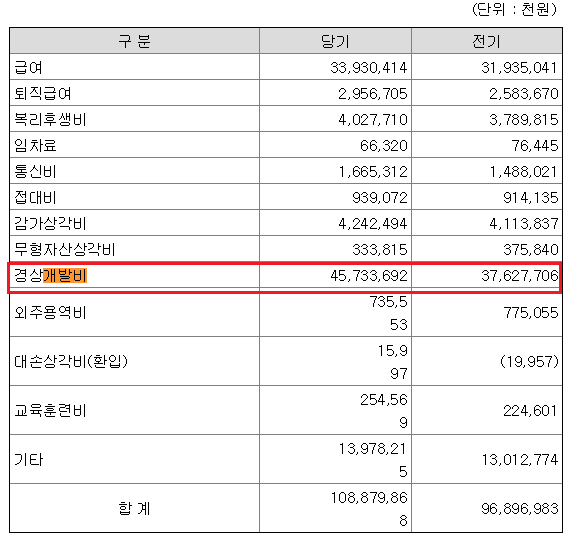Click the 당기 column header

(x=335, y=41)
